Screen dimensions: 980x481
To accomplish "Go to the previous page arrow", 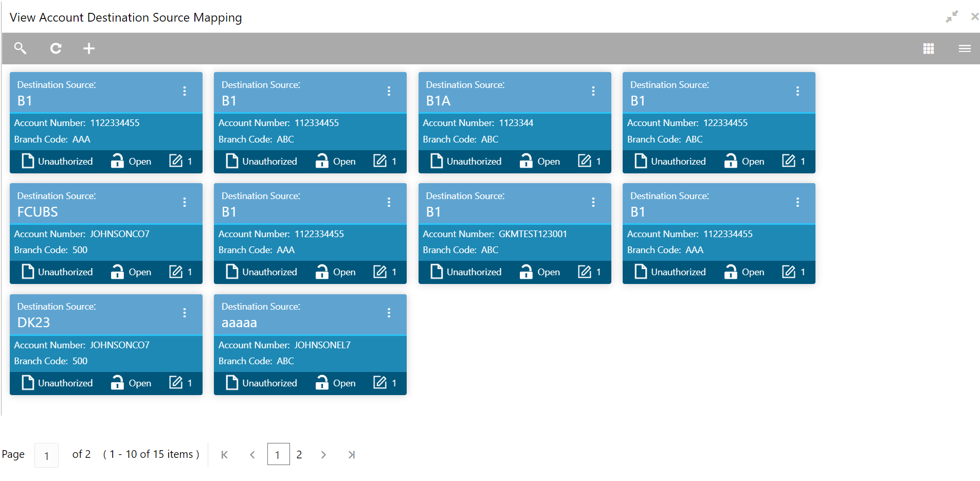I will (x=252, y=455).
